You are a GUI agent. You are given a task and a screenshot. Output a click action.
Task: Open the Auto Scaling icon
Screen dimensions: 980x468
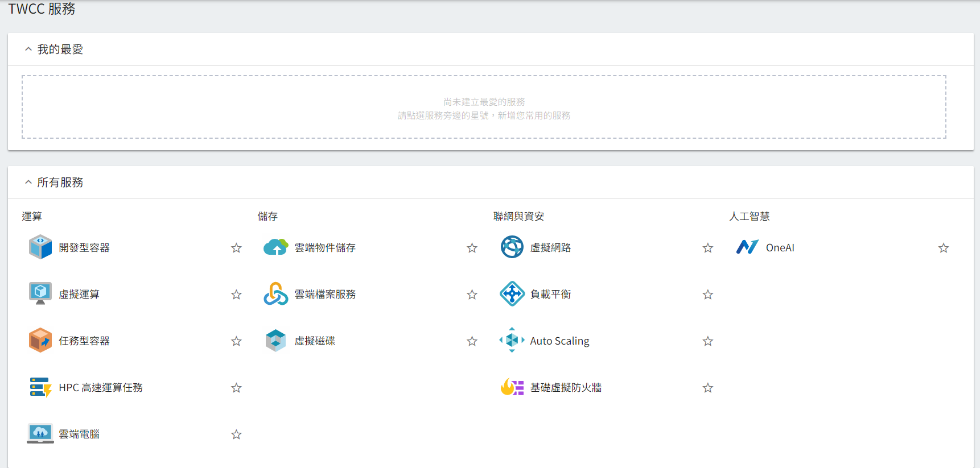click(x=512, y=341)
